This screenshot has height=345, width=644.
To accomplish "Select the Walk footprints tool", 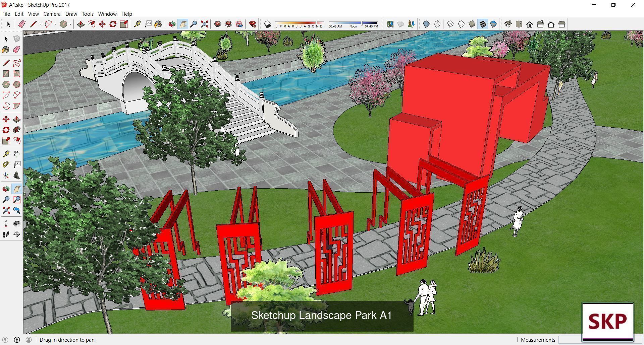I will click(x=6, y=234).
